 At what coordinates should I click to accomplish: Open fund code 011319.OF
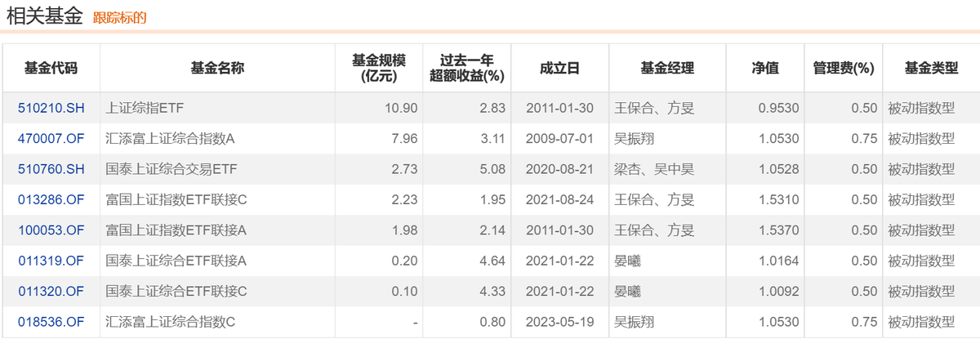tap(51, 261)
